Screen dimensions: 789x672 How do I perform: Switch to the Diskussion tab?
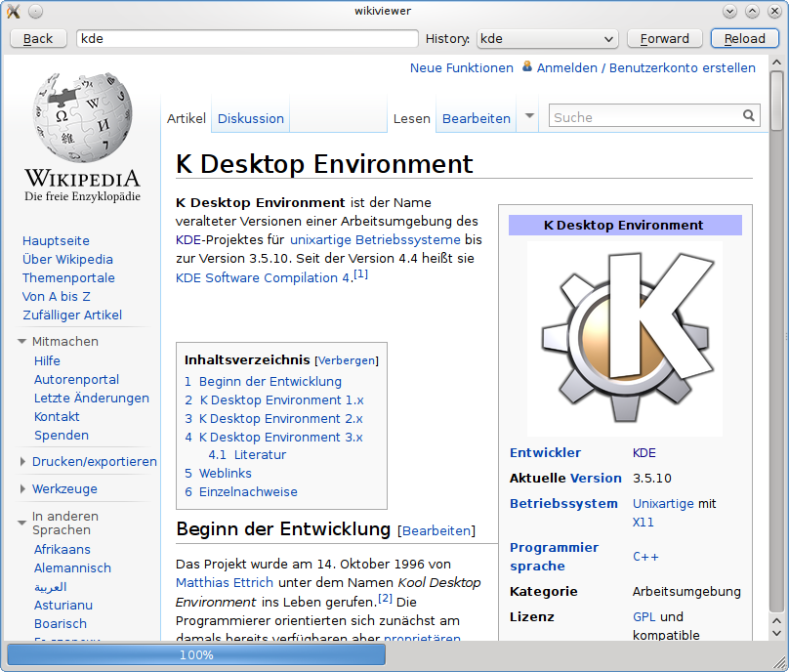[x=251, y=119]
